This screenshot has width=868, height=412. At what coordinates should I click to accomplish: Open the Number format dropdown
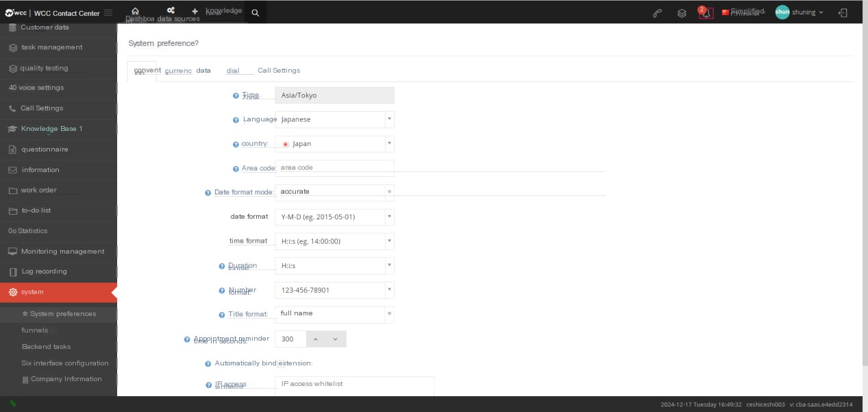[334, 290]
